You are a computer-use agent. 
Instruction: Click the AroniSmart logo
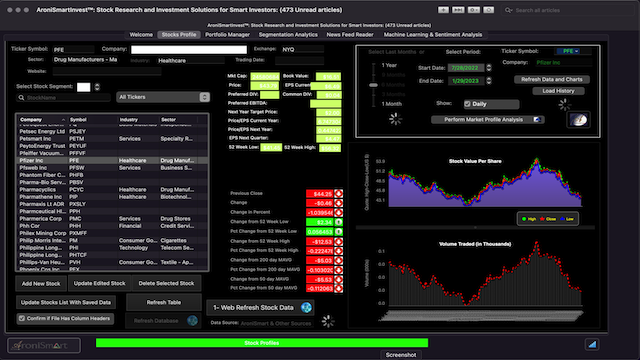click(x=44, y=345)
